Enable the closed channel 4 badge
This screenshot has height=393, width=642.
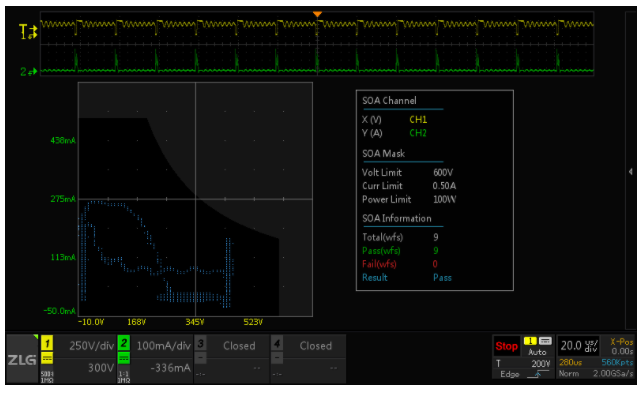(277, 343)
